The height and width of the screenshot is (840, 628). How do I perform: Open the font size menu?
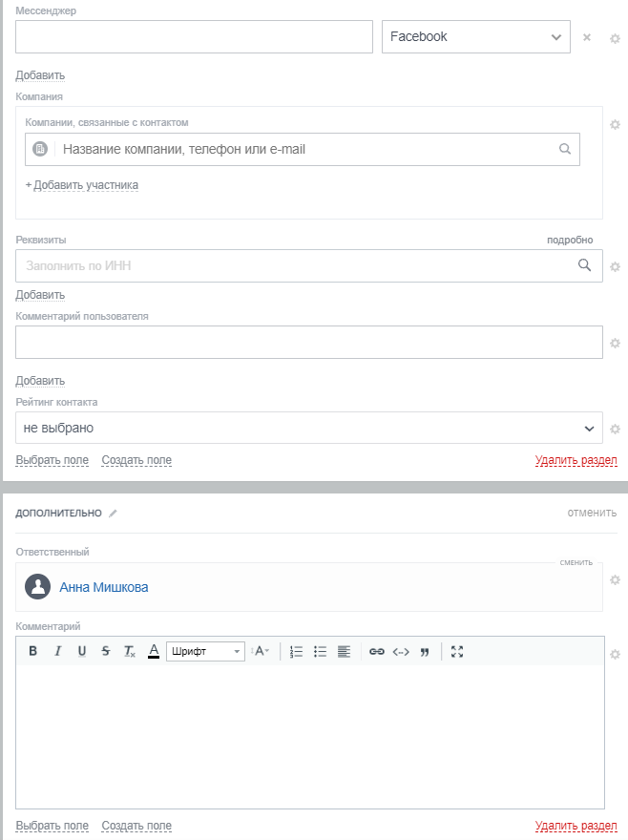click(x=261, y=651)
